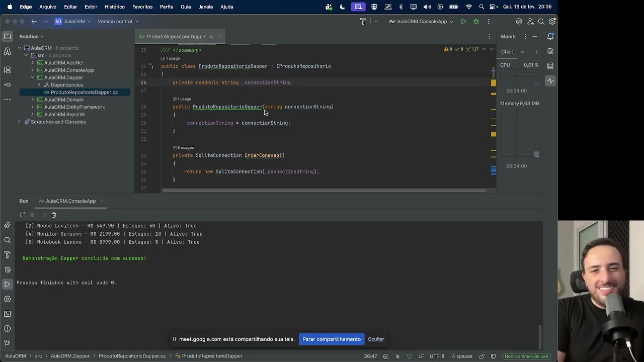Click Parar compartilhamento button
The height and width of the screenshot is (362, 644).
click(x=332, y=339)
